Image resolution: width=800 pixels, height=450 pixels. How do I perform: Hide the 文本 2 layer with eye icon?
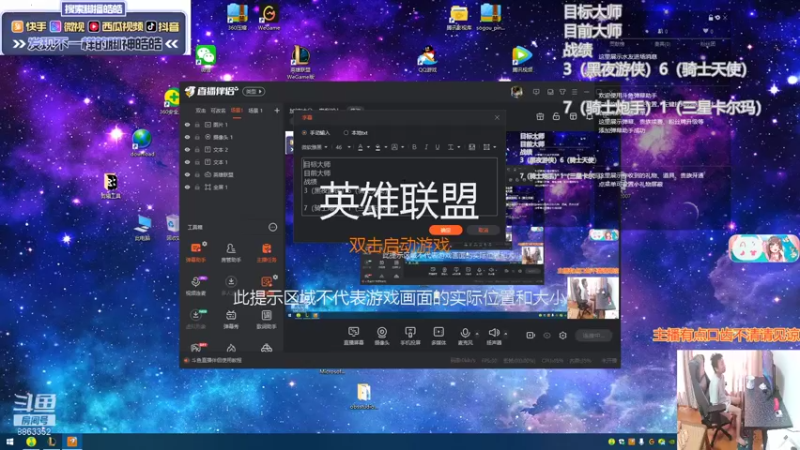pyautogui.click(x=187, y=149)
